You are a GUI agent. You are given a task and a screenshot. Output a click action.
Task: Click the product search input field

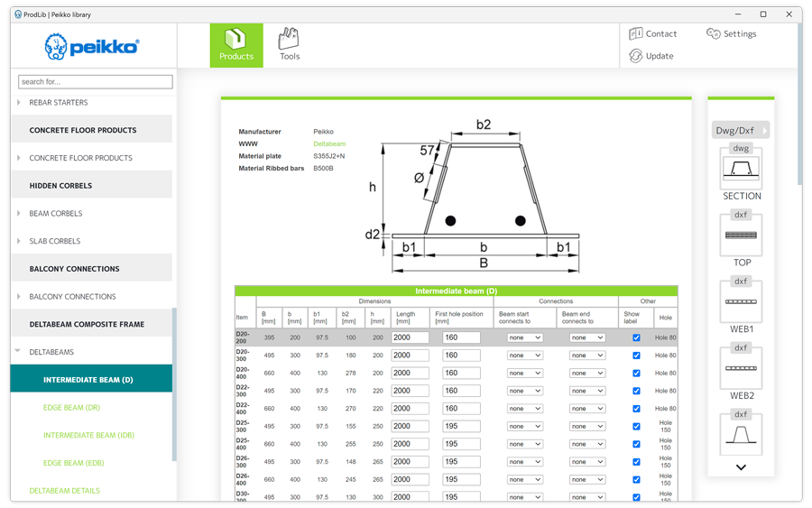point(96,82)
